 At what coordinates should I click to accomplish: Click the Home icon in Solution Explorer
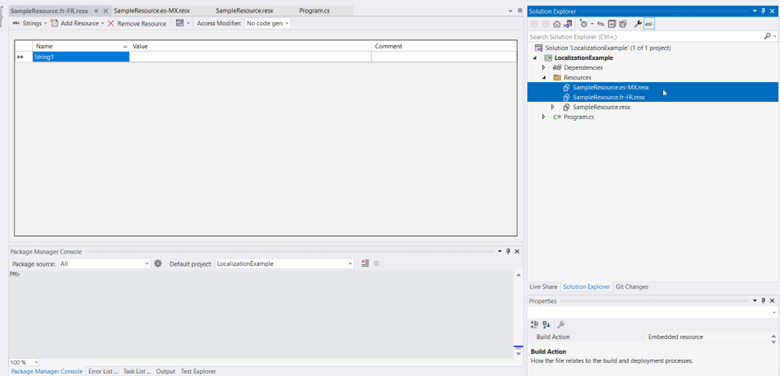[x=557, y=24]
